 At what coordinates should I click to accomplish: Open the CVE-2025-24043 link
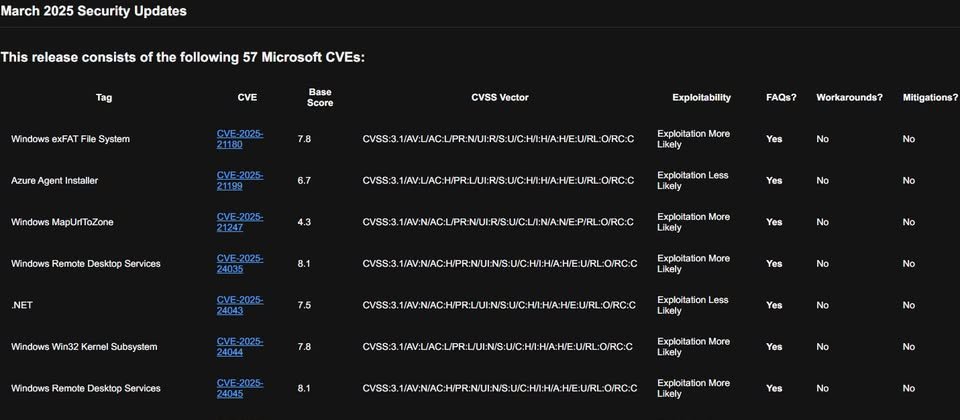[240, 305]
